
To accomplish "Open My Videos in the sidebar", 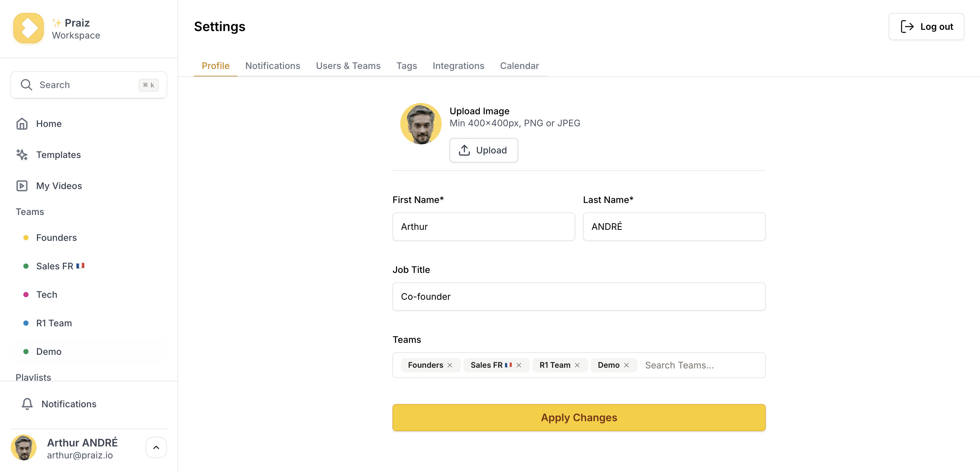I will tap(89, 186).
